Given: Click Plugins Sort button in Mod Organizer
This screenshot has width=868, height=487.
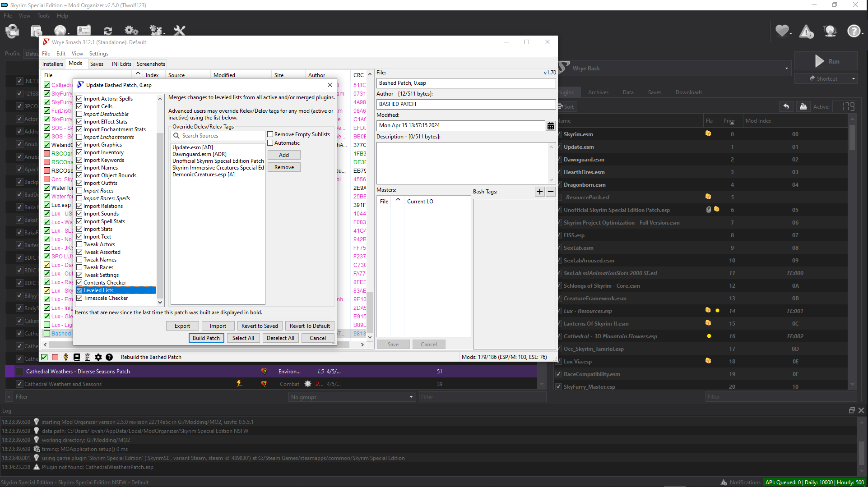Looking at the screenshot, I should point(567,107).
